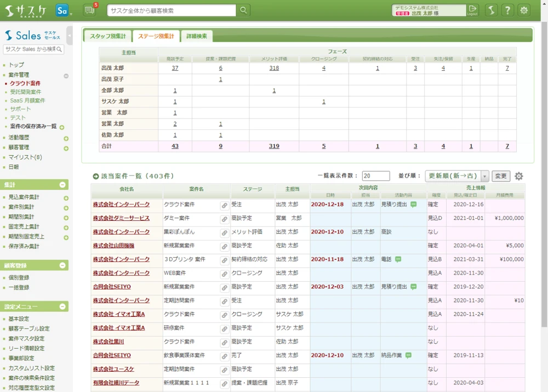Viewport: 548px width, 392px height.
Task: Collapse the 集計 sidebar section
Action: (x=62, y=185)
